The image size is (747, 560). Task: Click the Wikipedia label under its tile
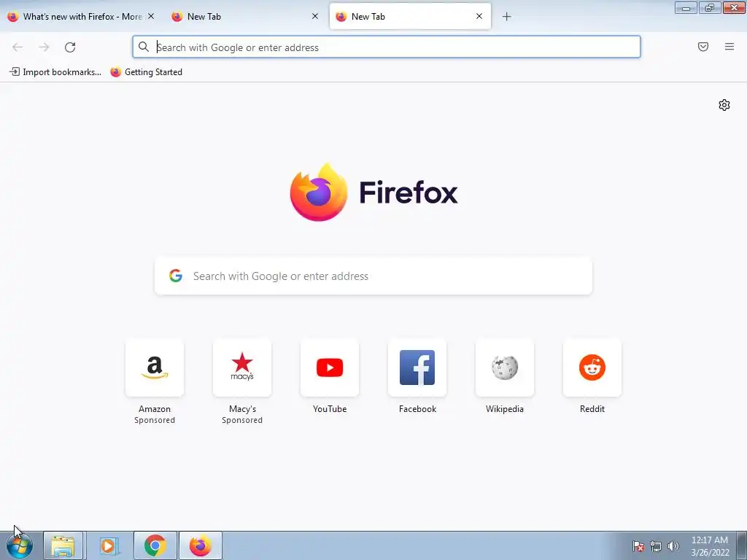pos(505,409)
